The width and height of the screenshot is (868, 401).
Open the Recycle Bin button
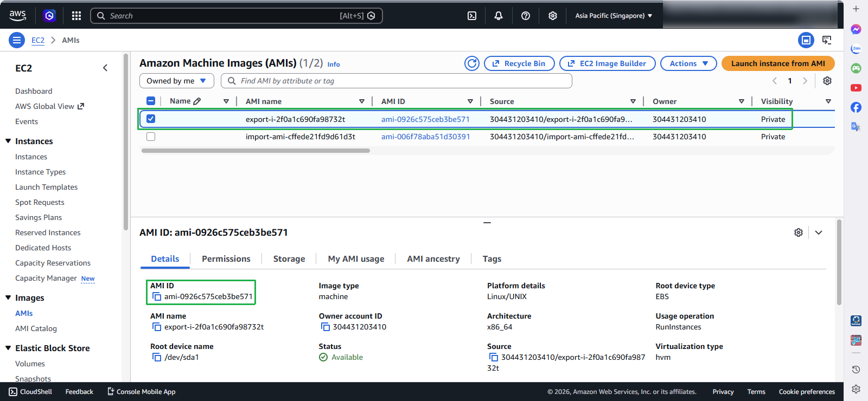(519, 63)
